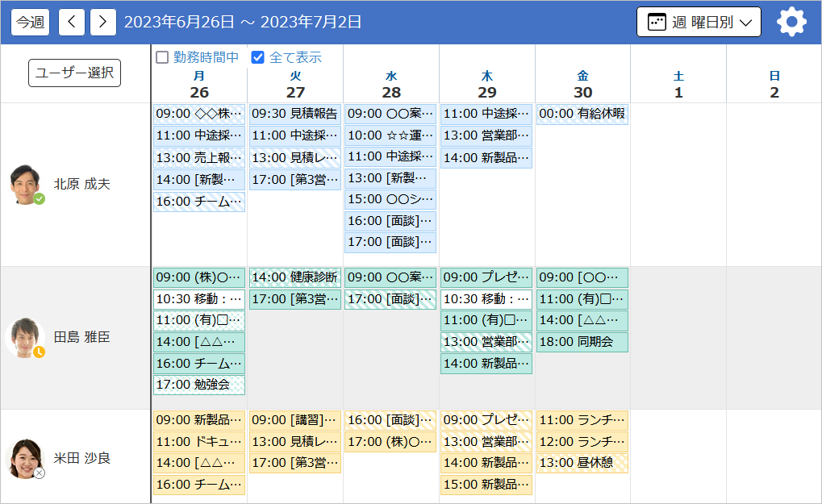Click the Monday 26 column header
The height and width of the screenshot is (504, 822).
[x=199, y=85]
